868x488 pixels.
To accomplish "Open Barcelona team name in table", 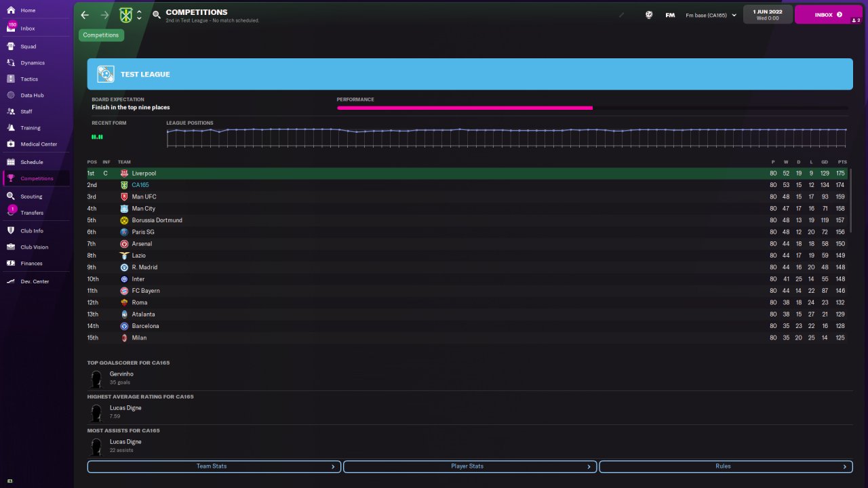I will [146, 326].
